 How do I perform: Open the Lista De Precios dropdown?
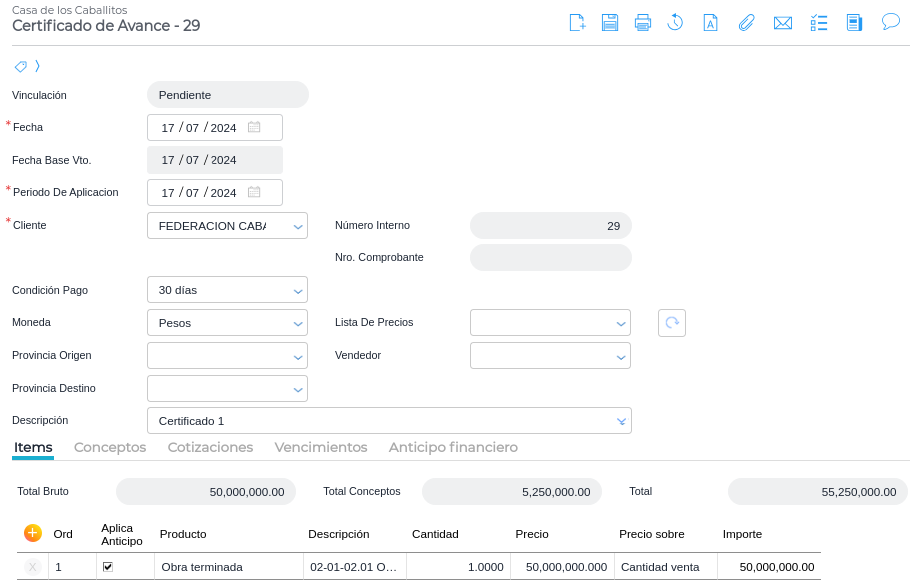coord(621,324)
